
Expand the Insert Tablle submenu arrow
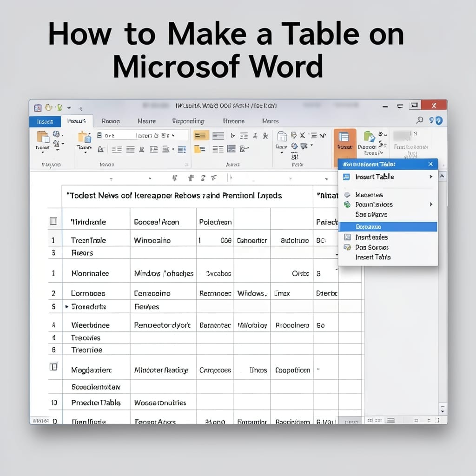tap(431, 177)
